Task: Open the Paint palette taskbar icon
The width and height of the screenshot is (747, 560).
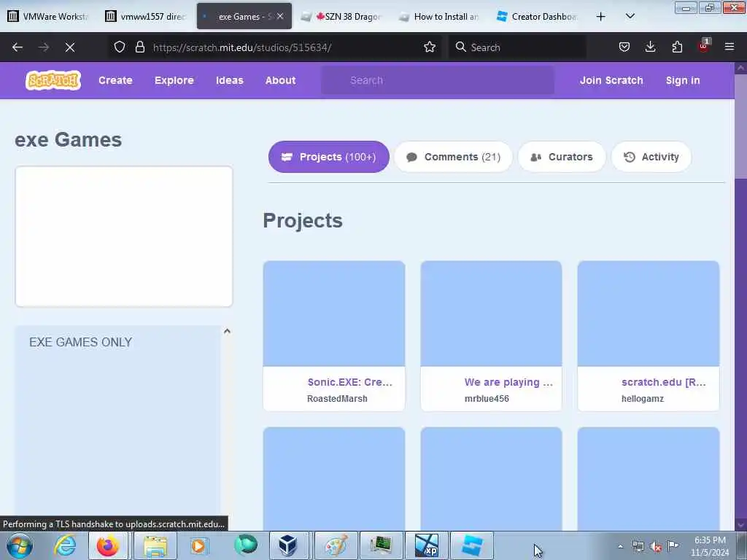Action: tap(336, 545)
